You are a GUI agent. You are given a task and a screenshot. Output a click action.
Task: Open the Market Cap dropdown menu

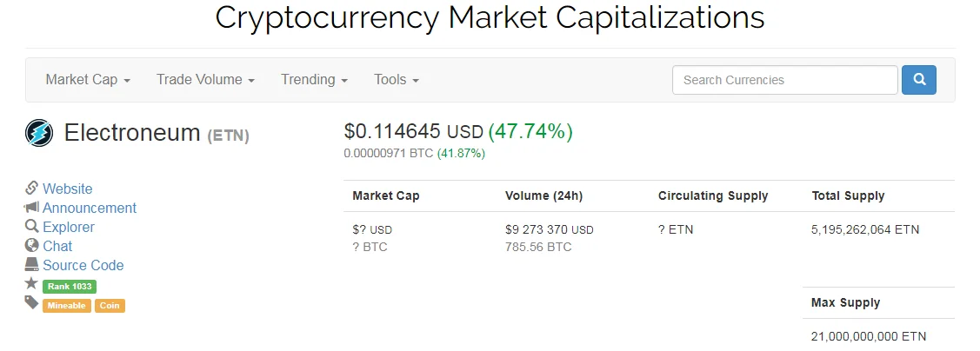[88, 80]
